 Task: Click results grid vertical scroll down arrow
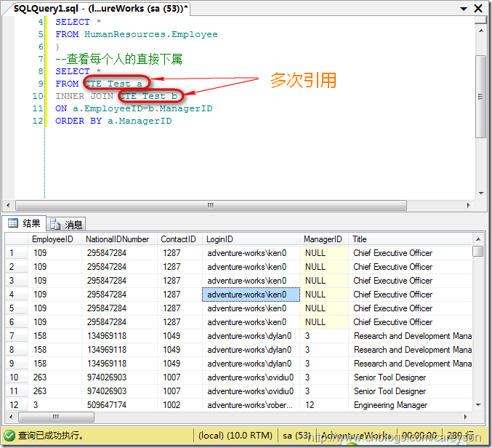tap(478, 405)
